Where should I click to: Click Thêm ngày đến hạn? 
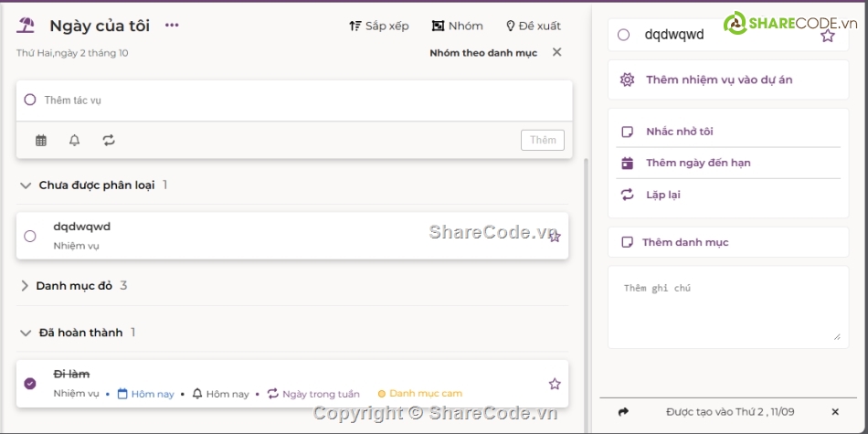(698, 163)
